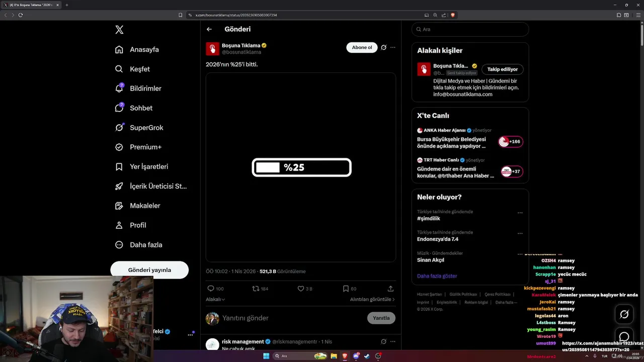Open Sinan Akçıl trending topic
The image size is (644, 362).
tap(431, 260)
